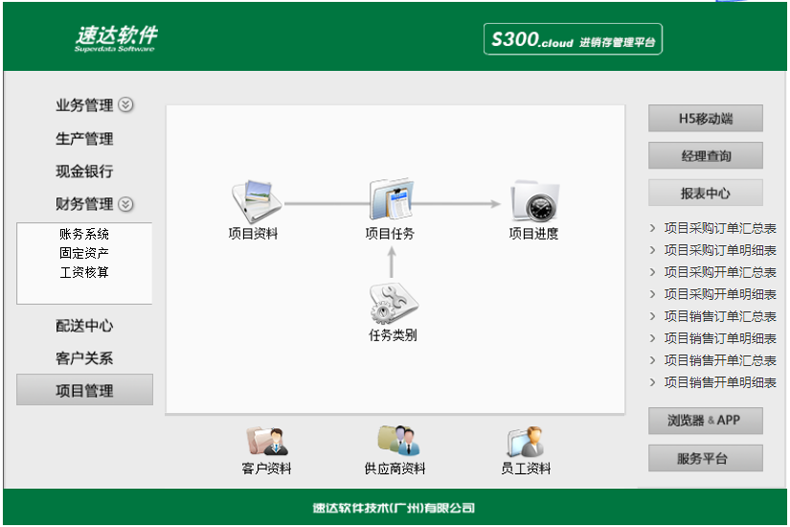
Task: Click the 项目资料 label text
Action: (x=253, y=234)
